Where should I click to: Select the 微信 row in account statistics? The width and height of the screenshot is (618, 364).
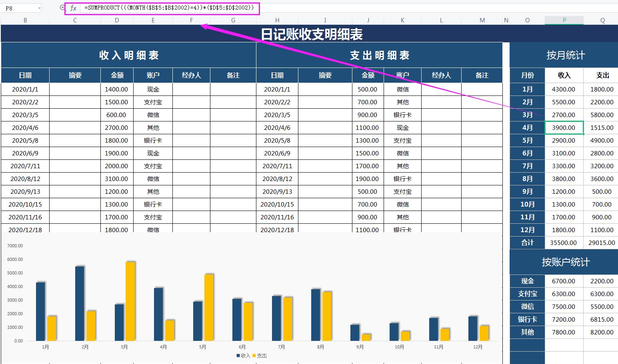click(527, 306)
